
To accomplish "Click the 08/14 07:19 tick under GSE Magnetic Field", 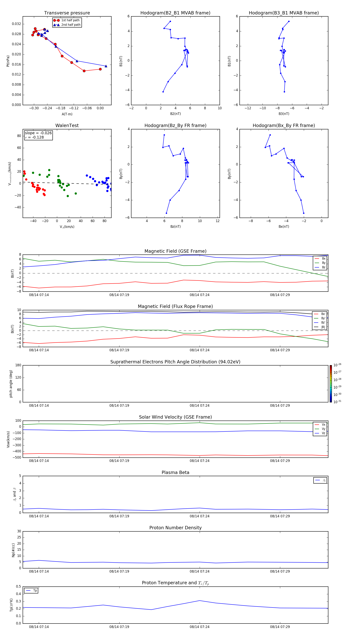I will tap(119, 295).
